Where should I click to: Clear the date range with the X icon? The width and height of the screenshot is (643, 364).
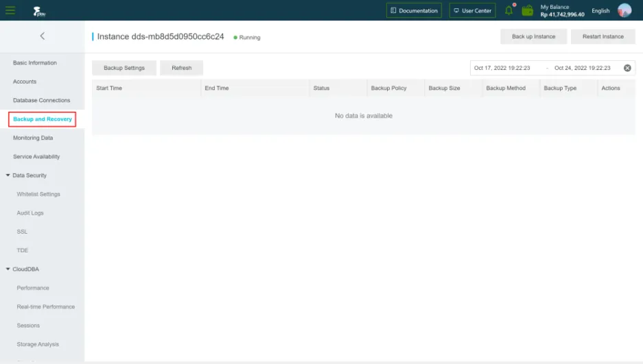[x=627, y=68]
